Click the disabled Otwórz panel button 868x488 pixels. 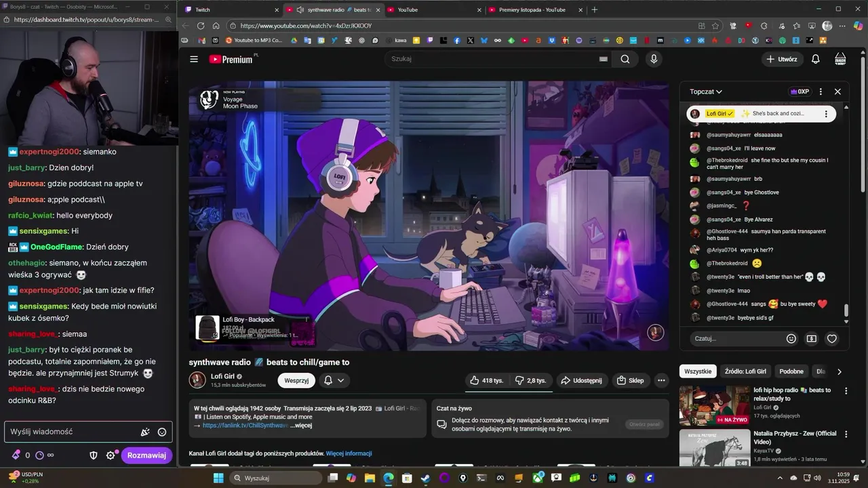click(x=644, y=424)
